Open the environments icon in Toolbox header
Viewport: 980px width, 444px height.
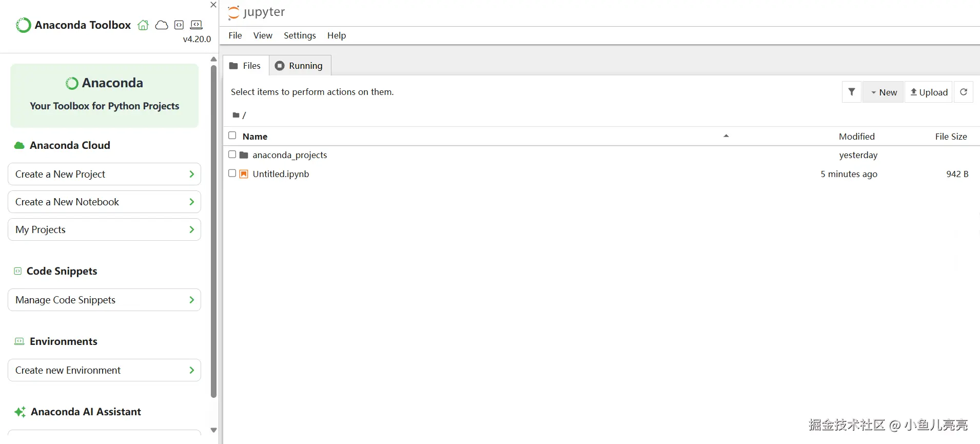(x=196, y=25)
